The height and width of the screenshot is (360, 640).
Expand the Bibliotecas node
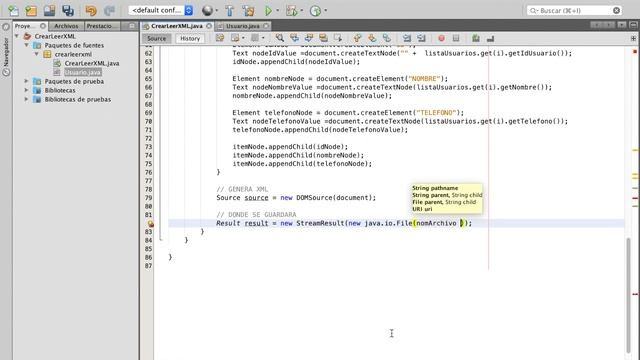click(x=27, y=90)
